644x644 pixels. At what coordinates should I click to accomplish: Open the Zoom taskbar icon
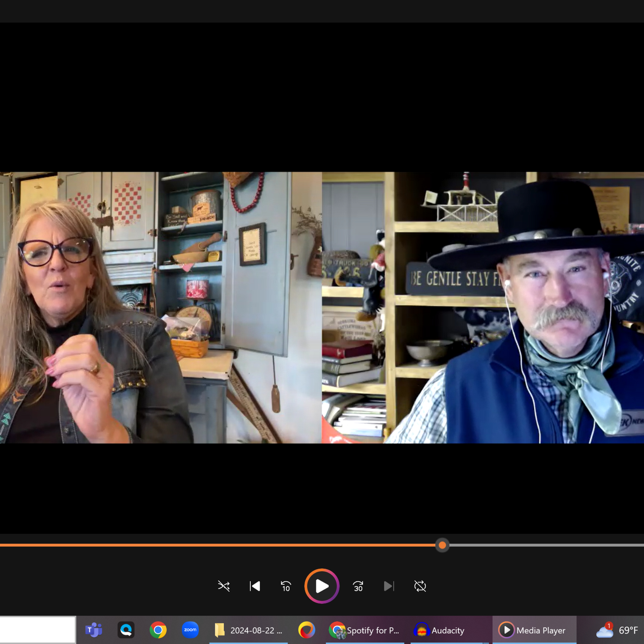(x=190, y=630)
